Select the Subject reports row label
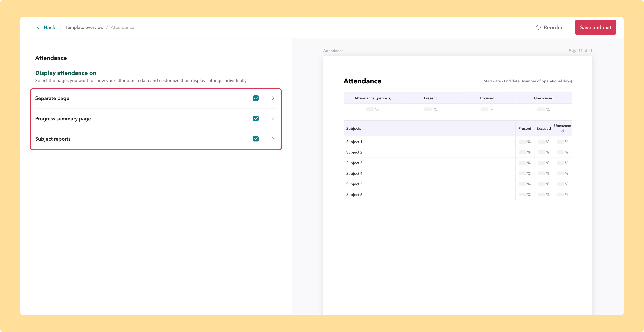644x332 pixels. [53, 139]
